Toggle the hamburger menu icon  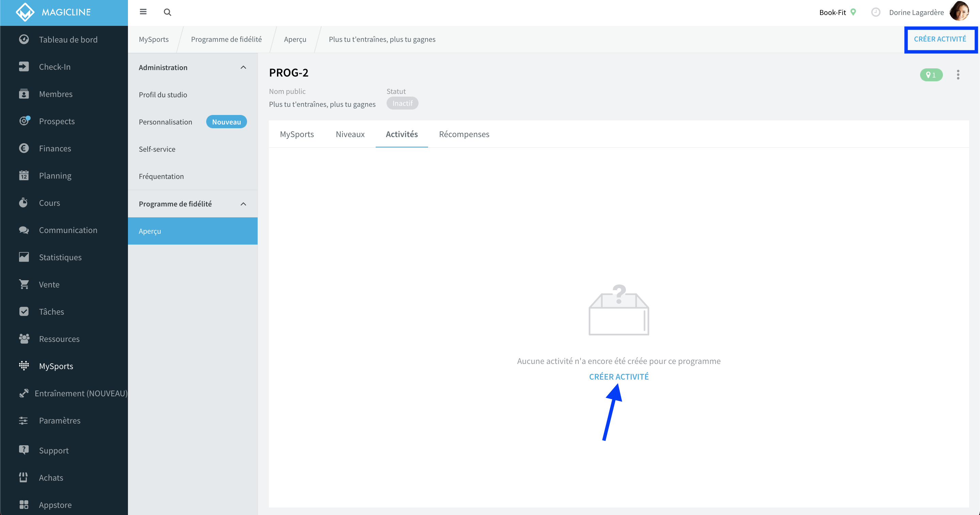tap(143, 12)
